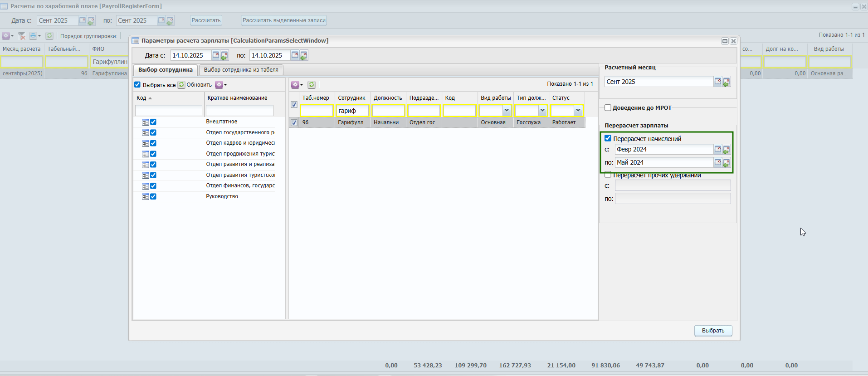Enable the 'Доведение до МРОТ' checkbox

point(608,107)
